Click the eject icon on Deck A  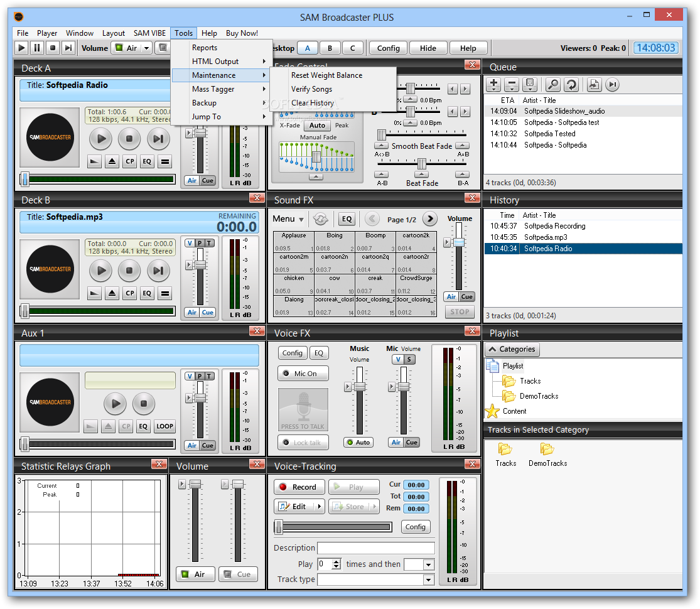pyautogui.click(x=112, y=161)
